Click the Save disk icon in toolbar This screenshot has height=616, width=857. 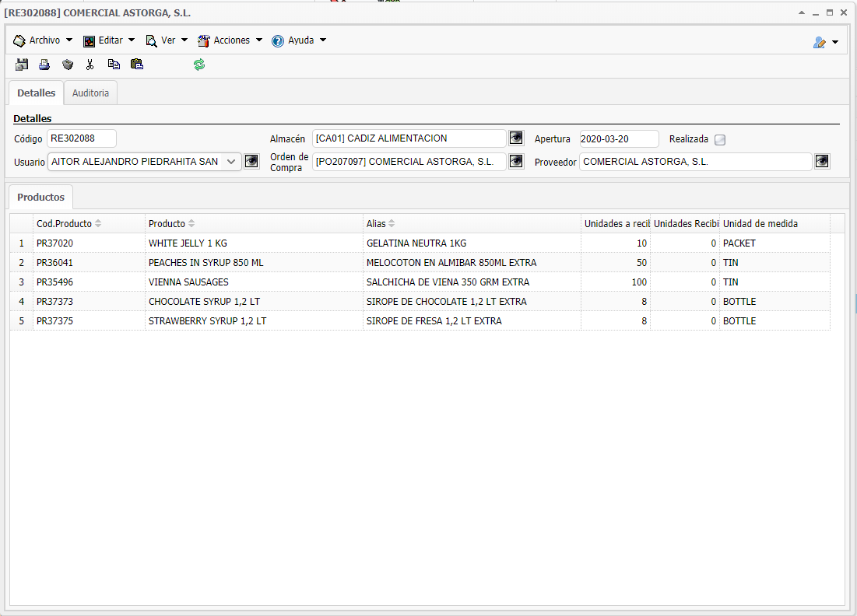coord(22,65)
